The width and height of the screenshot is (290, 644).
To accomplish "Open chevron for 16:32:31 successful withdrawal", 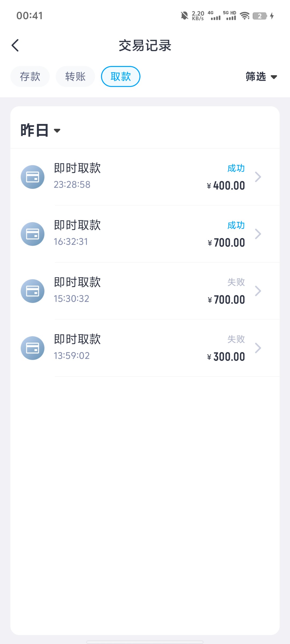I will click(x=258, y=234).
